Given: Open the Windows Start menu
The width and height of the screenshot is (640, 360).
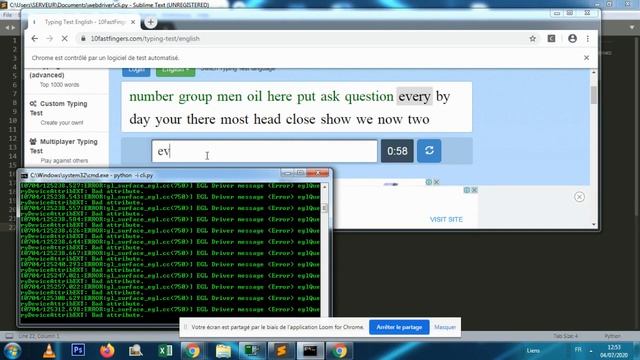Looking at the screenshot, I should (x=13, y=351).
